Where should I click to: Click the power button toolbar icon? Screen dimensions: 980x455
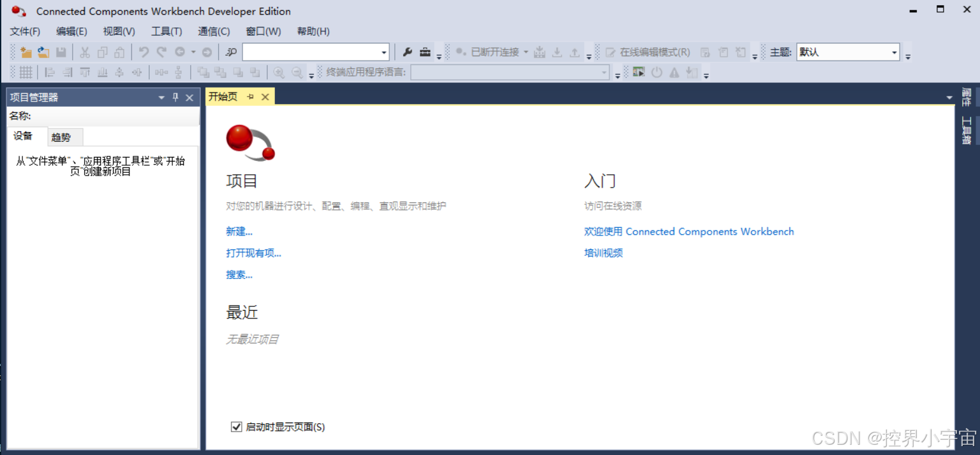pos(657,72)
